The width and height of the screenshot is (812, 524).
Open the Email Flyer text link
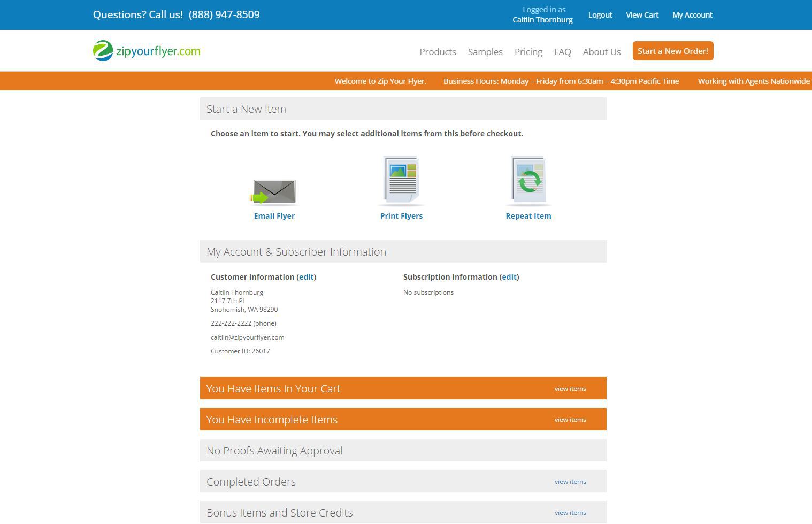(x=274, y=216)
